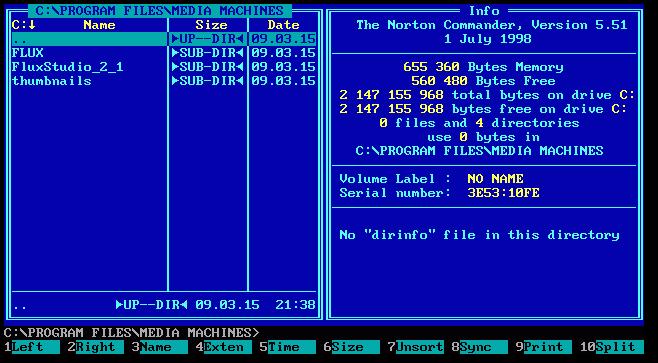
Task: Click the 'NO NAME' volume label value
Action: [495, 179]
